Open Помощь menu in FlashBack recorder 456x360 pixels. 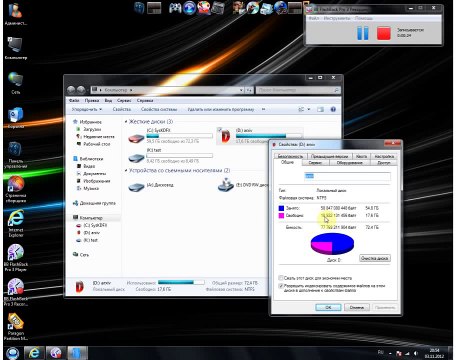[x=363, y=18]
